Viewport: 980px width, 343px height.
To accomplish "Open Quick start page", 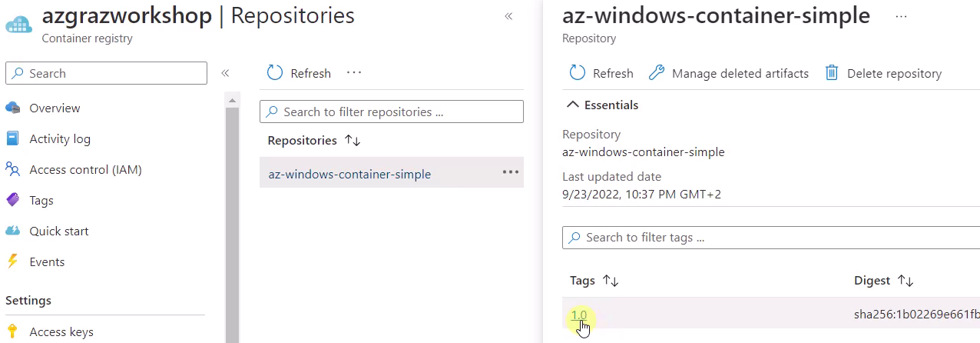I will (x=58, y=231).
